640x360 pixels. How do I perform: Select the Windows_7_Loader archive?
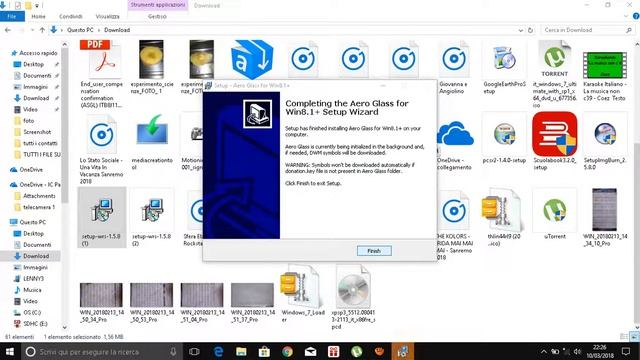click(x=302, y=294)
